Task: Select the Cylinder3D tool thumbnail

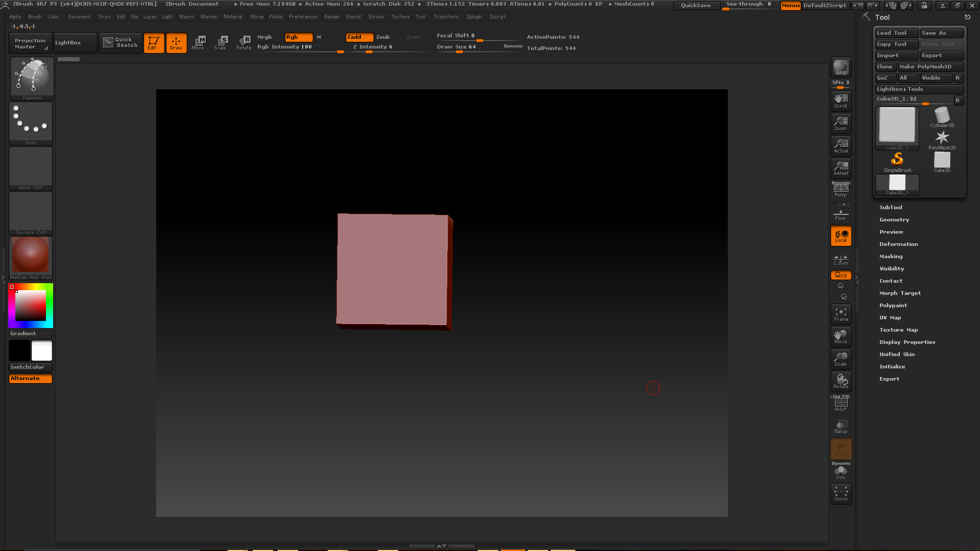Action: pyautogui.click(x=942, y=117)
